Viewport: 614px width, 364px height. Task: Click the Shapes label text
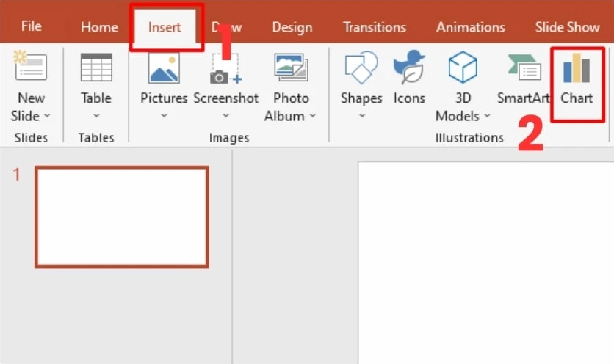pyautogui.click(x=361, y=98)
